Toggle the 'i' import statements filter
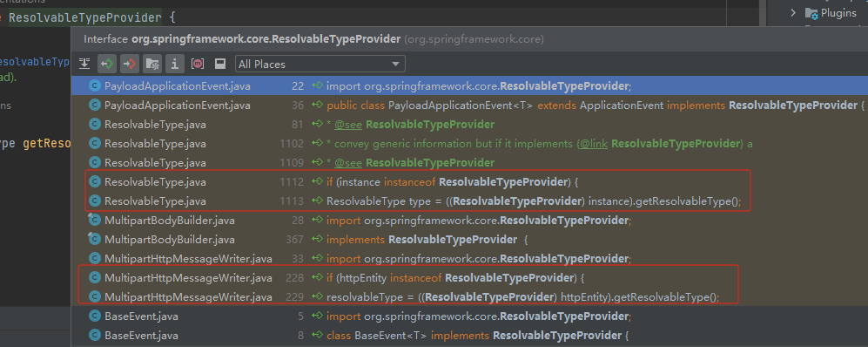 point(175,64)
